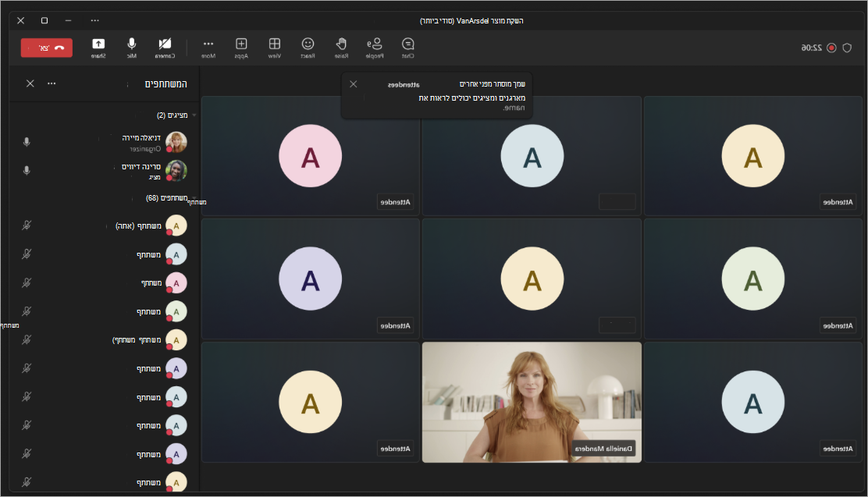Select Daniella Mandera's video tile
Image resolution: width=868 pixels, height=497 pixels.
tap(532, 403)
